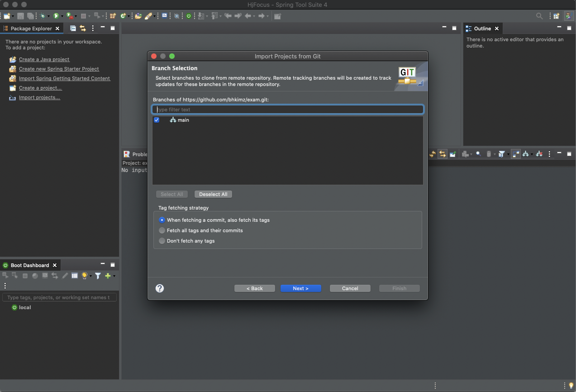576x392 pixels.
Task: Click the Boot Dashboard filter funnel icon
Action: 98,276
